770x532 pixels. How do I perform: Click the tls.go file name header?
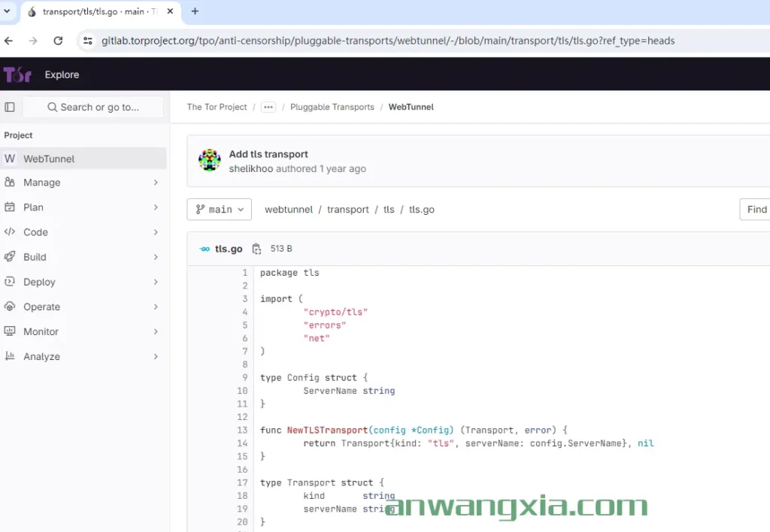coord(229,249)
